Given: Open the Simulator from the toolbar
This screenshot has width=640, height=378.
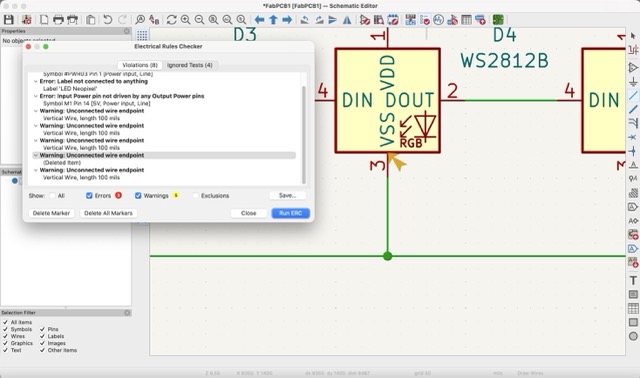Looking at the screenshot, I should pyautogui.click(x=438, y=20).
